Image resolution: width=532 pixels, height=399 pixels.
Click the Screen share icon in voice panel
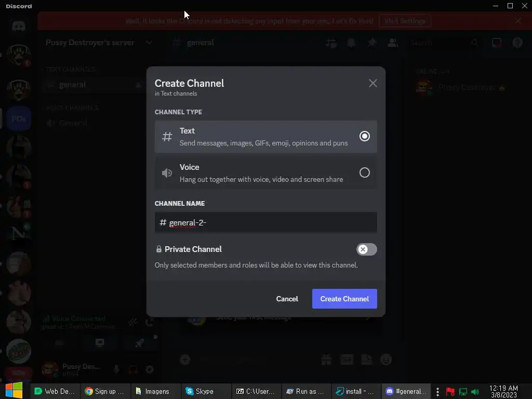99,343
